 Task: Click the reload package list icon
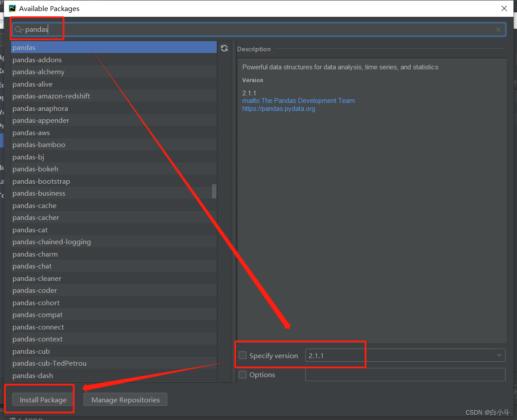point(224,48)
